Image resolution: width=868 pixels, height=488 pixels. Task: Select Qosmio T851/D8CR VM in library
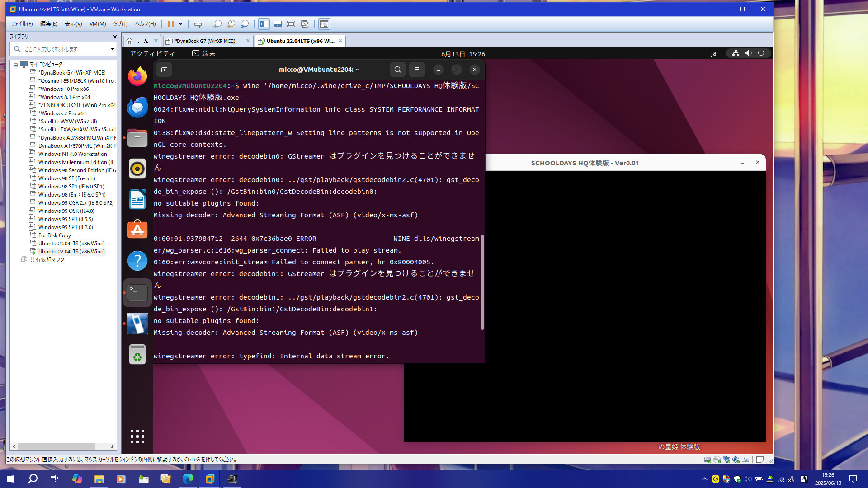[x=72, y=81]
